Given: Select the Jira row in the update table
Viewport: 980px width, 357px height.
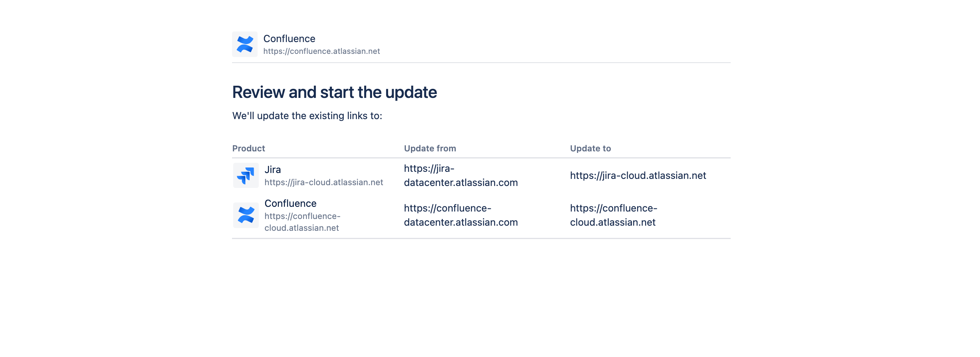Looking at the screenshot, I should 472,176.
